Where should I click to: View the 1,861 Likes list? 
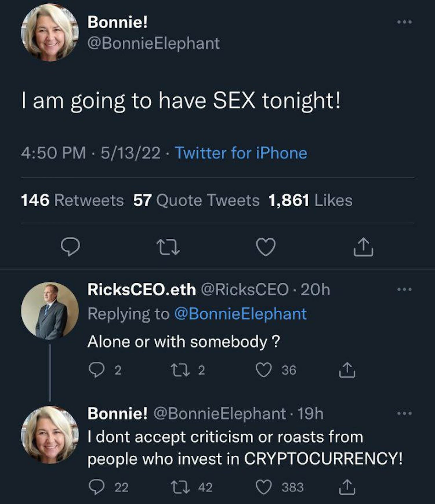[310, 200]
